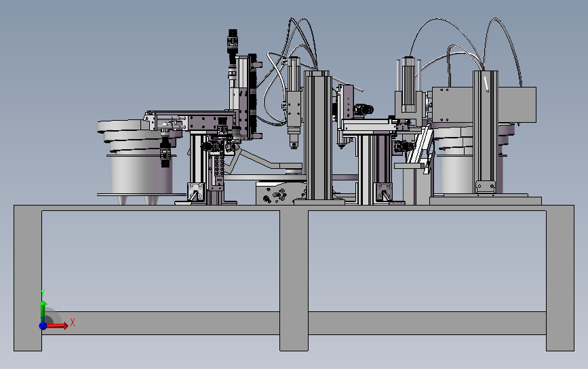
Task: Select the servo motor above the right slide
Action: [x=409, y=84]
